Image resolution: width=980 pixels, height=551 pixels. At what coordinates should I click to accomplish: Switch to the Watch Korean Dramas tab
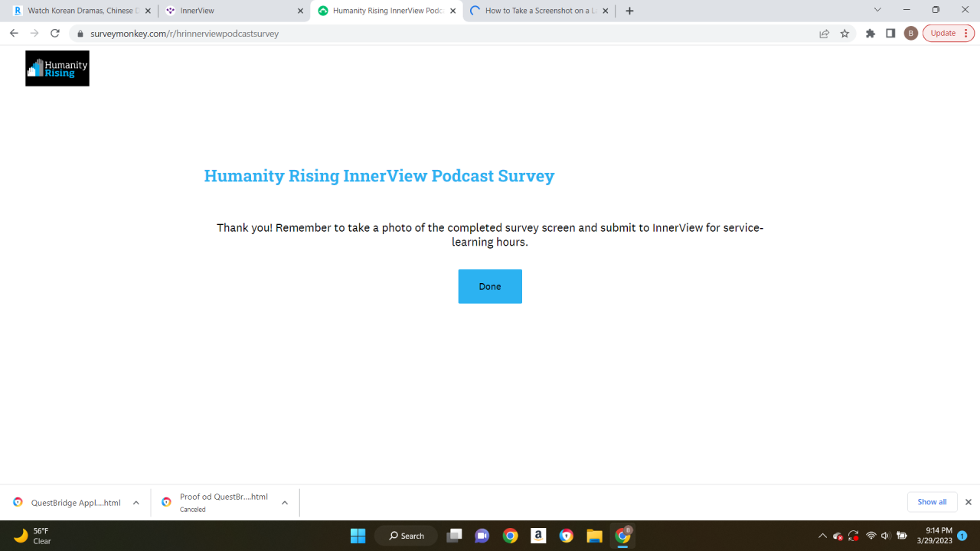point(82,11)
